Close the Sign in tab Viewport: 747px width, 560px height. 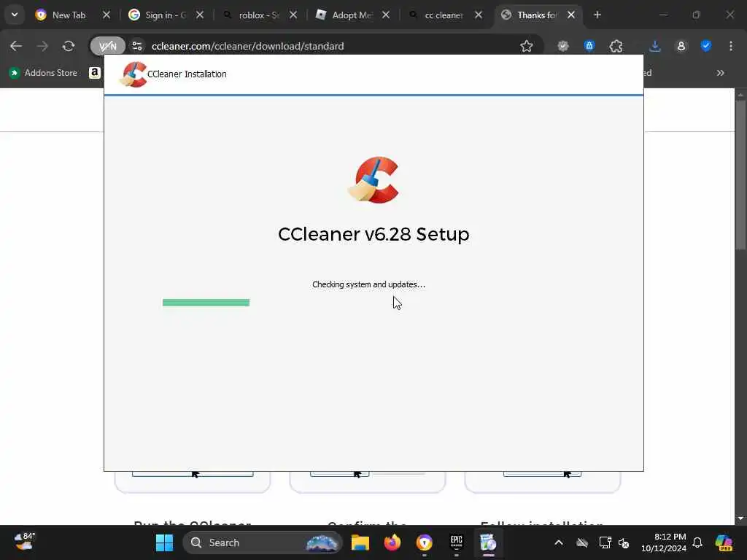click(200, 15)
